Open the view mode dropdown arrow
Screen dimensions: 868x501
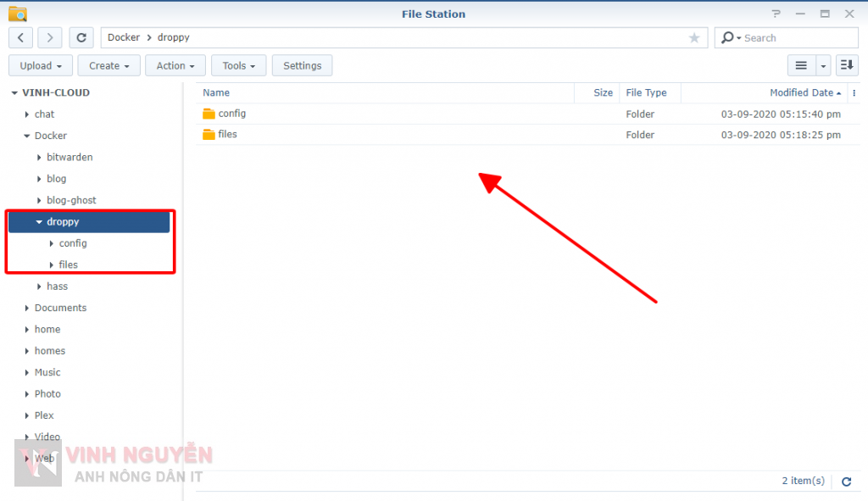823,65
